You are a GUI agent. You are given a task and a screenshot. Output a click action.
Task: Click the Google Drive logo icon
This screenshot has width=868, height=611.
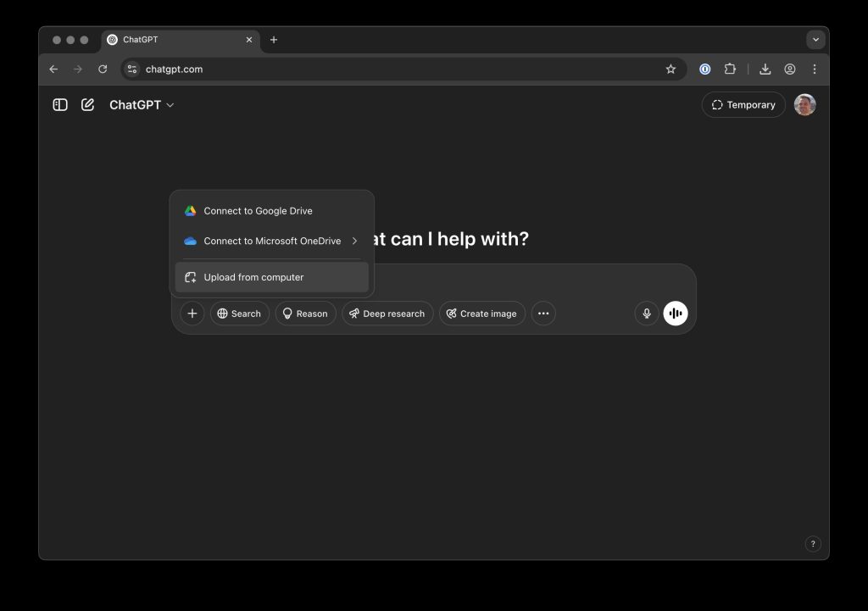coord(191,211)
